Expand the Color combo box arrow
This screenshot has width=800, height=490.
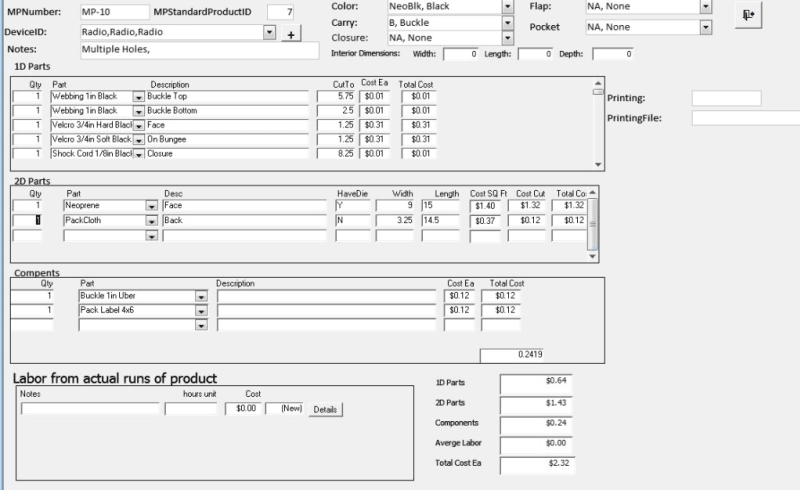[507, 7]
